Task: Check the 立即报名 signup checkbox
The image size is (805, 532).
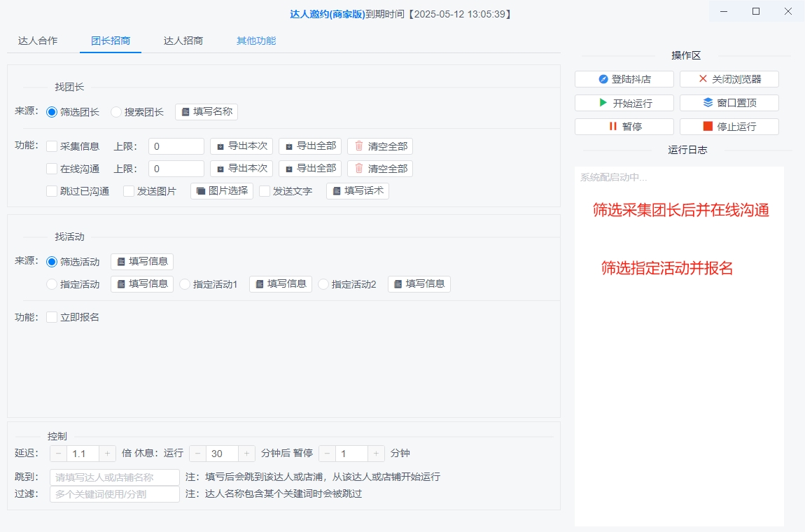Action: tap(51, 316)
